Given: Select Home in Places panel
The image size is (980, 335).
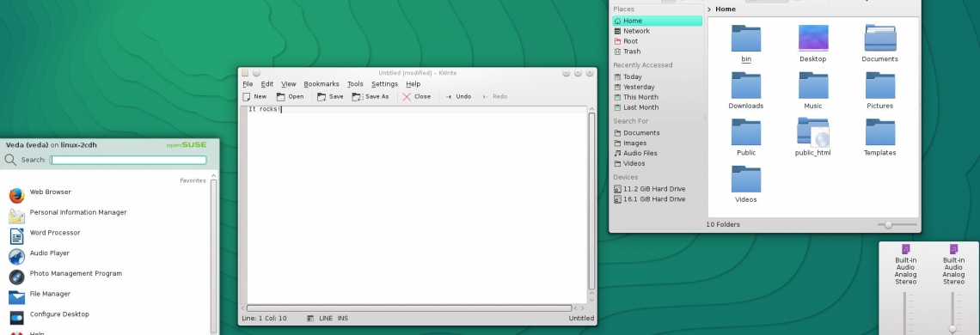Looking at the screenshot, I should (x=657, y=21).
